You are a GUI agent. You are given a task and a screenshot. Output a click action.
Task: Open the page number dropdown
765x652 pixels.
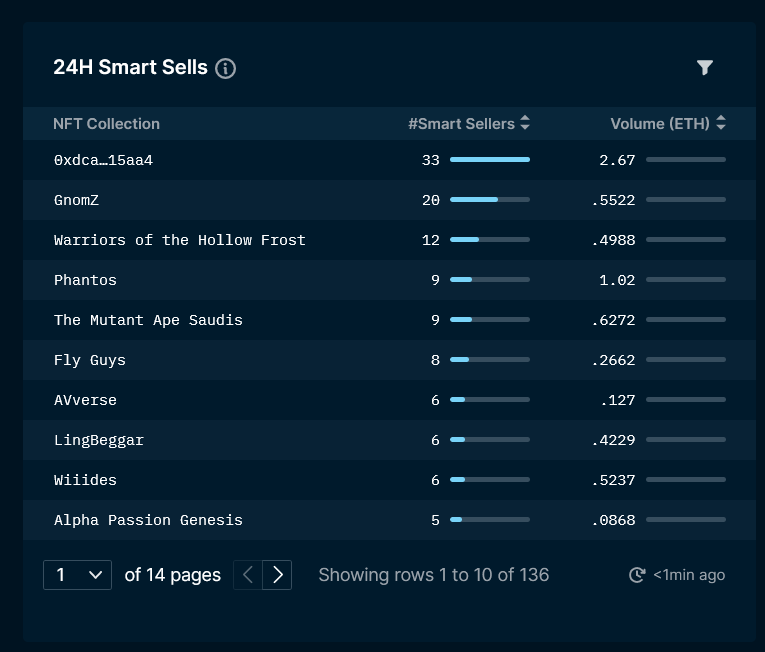78,575
